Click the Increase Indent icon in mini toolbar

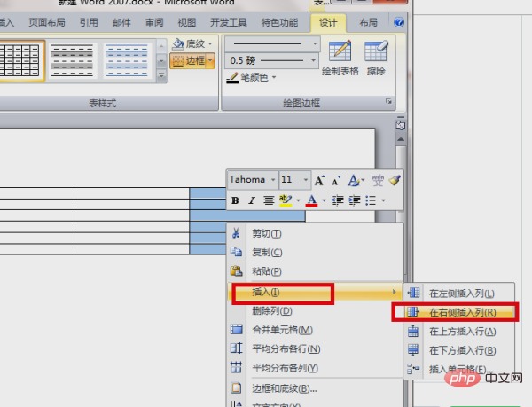pyautogui.click(x=355, y=201)
